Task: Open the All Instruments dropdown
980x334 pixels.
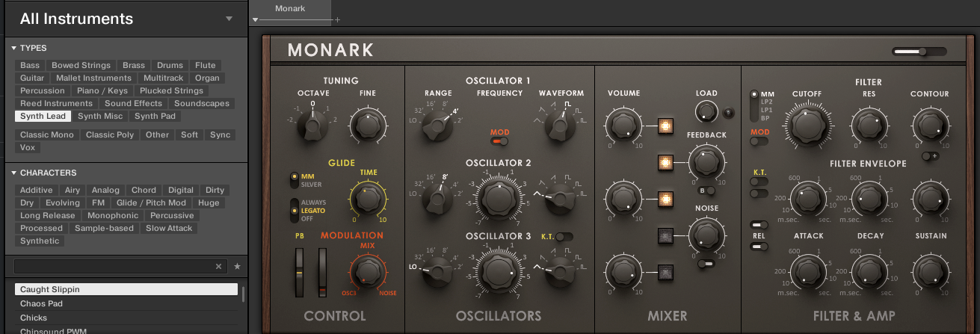Action: (x=229, y=19)
